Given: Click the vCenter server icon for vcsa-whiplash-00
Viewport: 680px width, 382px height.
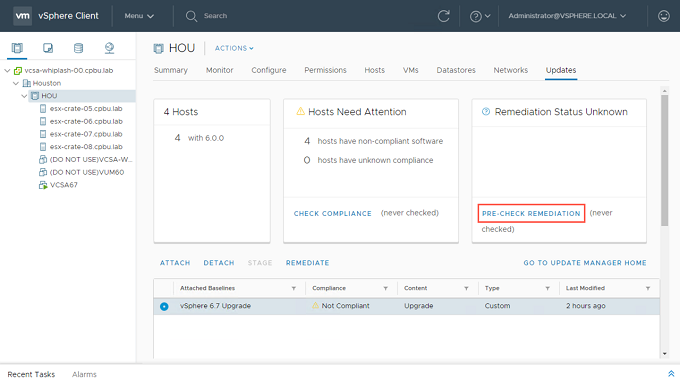Looking at the screenshot, I should (18, 71).
